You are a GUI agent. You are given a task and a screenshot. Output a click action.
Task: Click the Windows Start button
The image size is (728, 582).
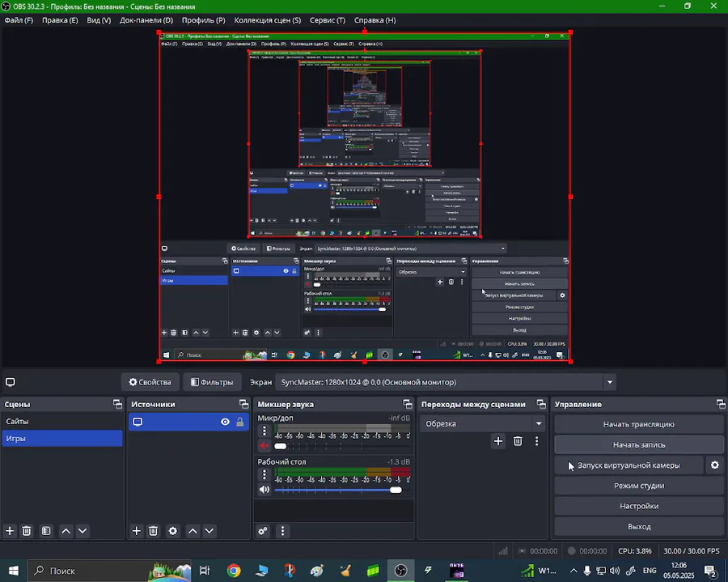coord(14,571)
